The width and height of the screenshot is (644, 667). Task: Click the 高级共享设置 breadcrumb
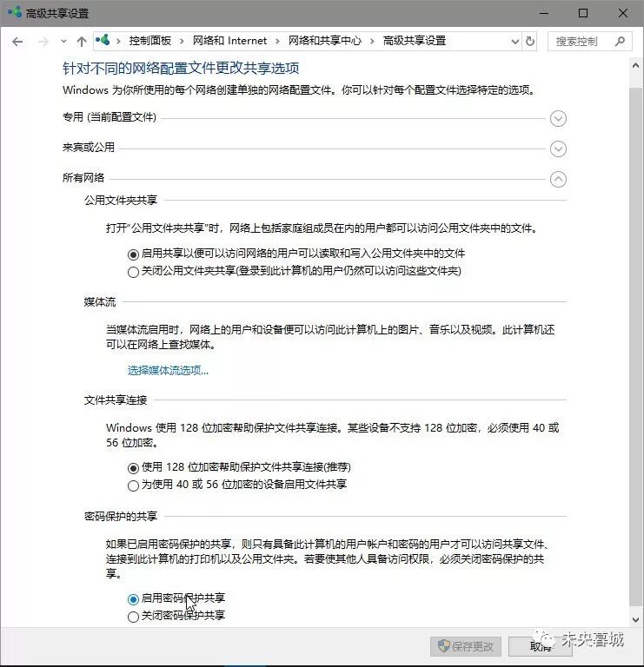[x=415, y=41]
